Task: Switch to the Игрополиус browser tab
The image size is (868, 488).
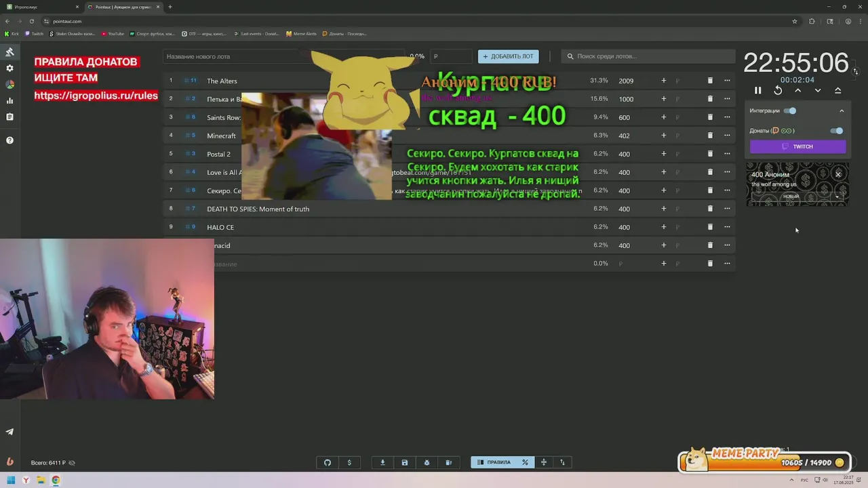Action: [42, 7]
